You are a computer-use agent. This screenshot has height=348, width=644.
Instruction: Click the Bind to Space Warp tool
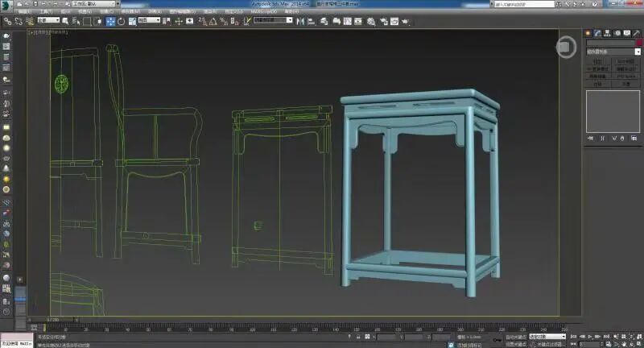tap(30, 21)
